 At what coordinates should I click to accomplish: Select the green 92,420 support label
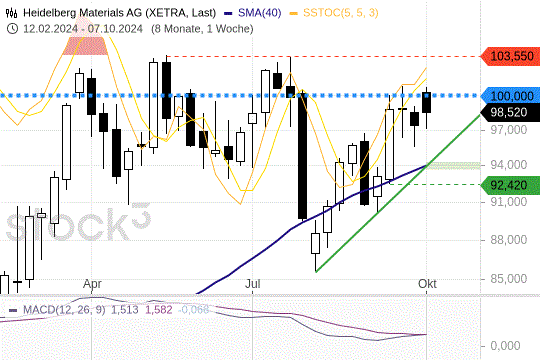pyautogui.click(x=510, y=185)
